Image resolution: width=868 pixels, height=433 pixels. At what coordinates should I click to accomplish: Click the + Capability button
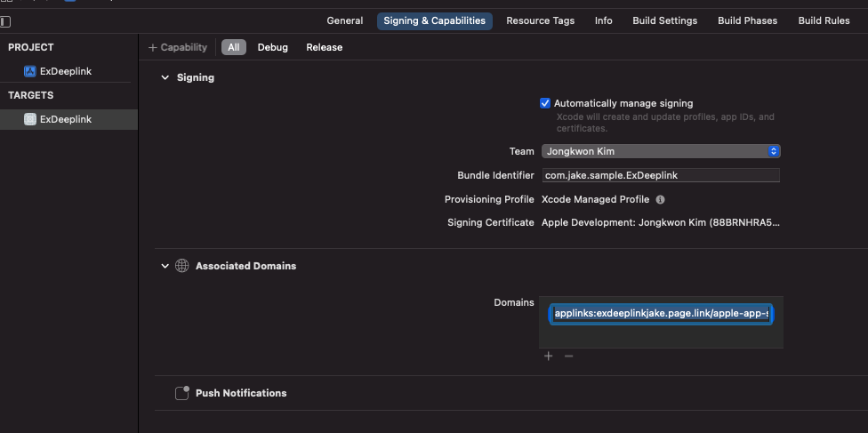[x=178, y=47]
